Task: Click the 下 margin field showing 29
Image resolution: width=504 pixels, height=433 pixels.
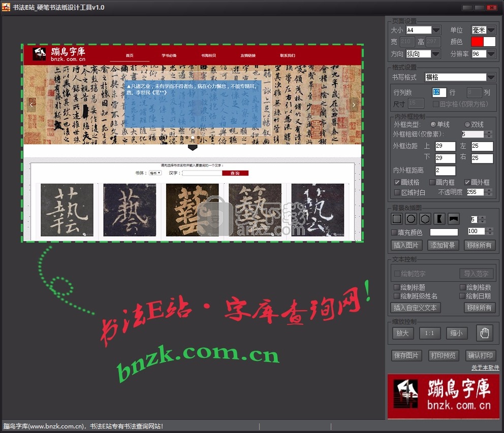Action: [x=445, y=158]
